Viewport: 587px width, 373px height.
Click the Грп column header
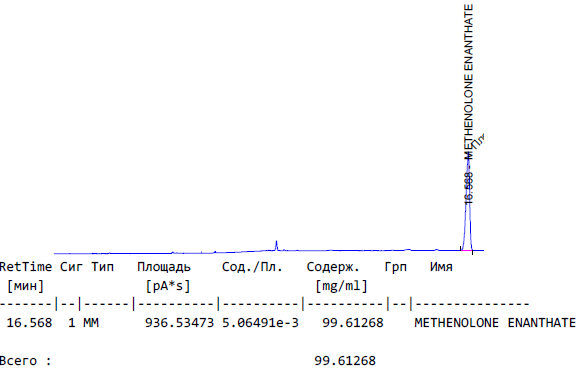395,267
